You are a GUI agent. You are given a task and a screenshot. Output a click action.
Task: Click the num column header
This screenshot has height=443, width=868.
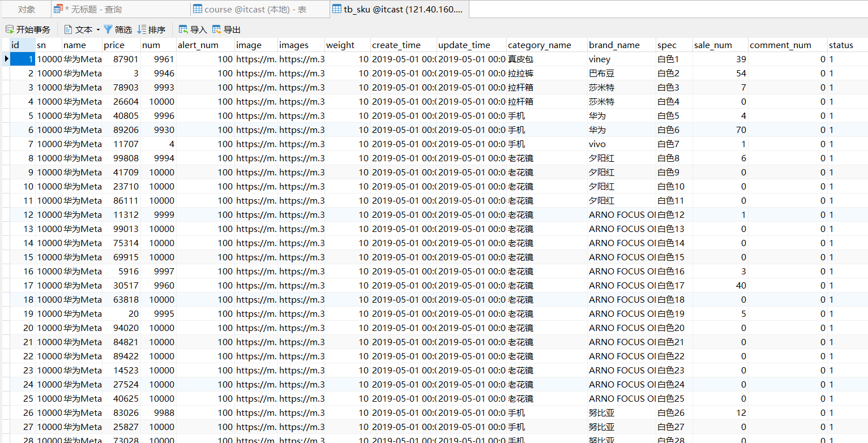tap(159, 45)
